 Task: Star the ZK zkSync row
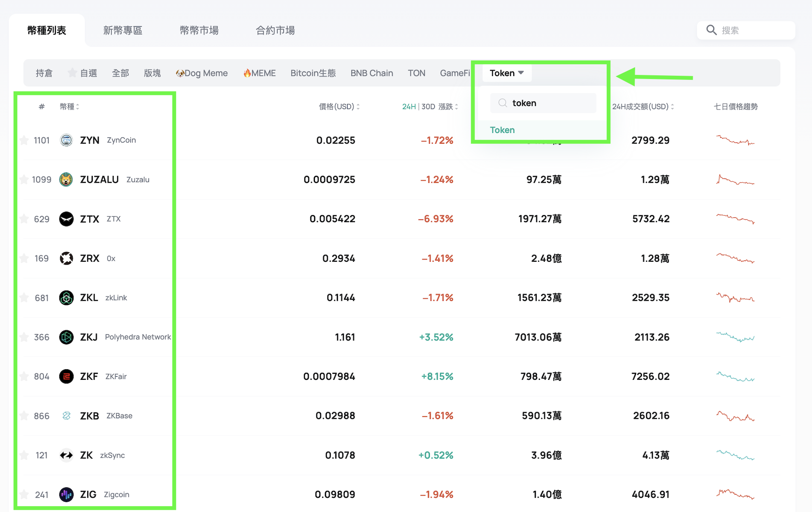(x=24, y=455)
